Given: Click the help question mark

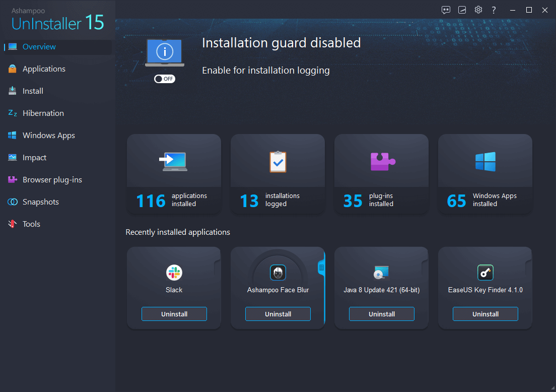Looking at the screenshot, I should coord(494,10).
